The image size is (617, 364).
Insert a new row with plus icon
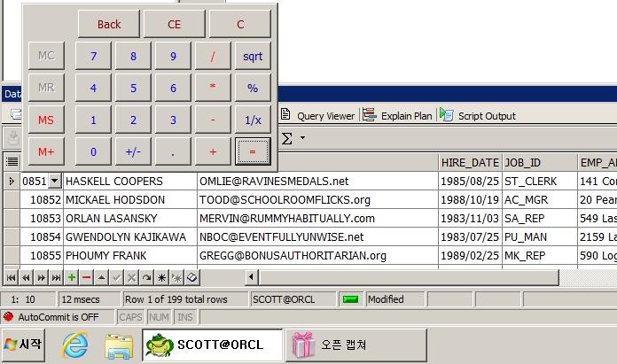72,277
